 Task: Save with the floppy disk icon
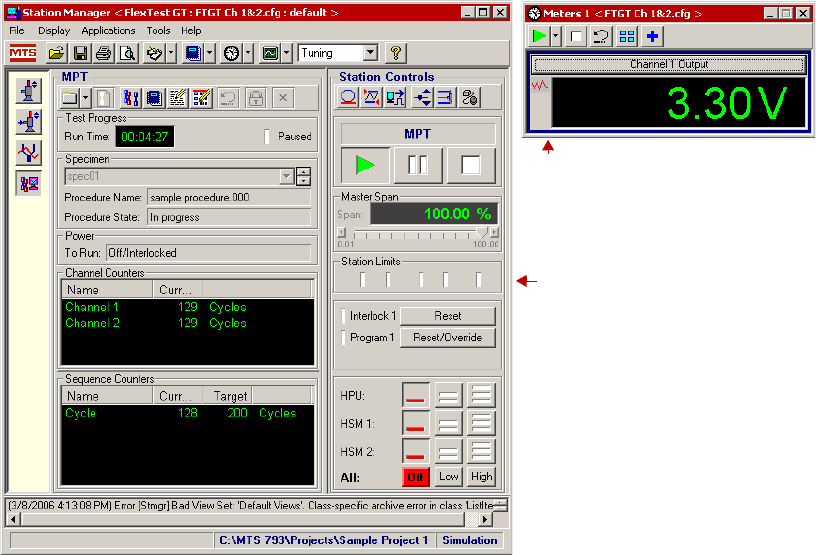[x=80, y=53]
